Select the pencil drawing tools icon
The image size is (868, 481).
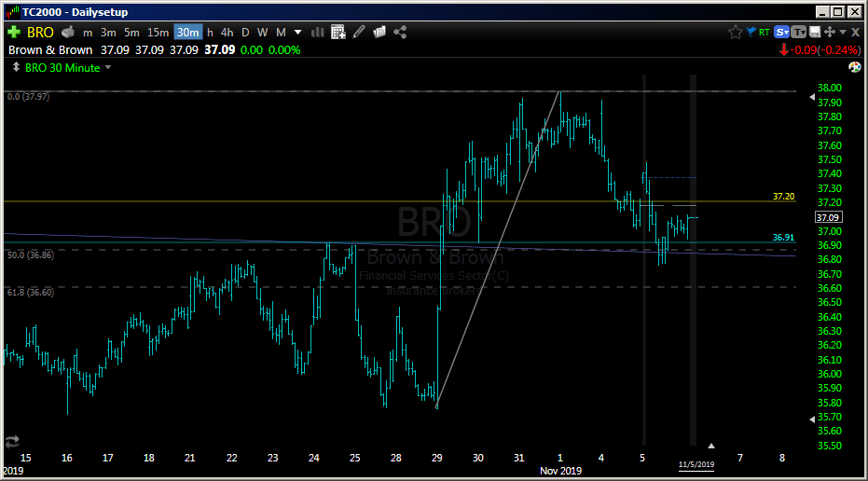(x=359, y=32)
